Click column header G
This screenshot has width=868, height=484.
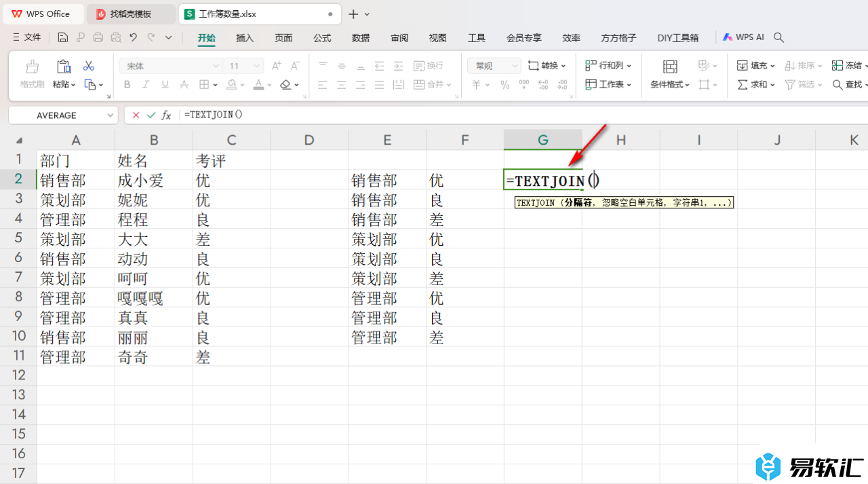[543, 140]
